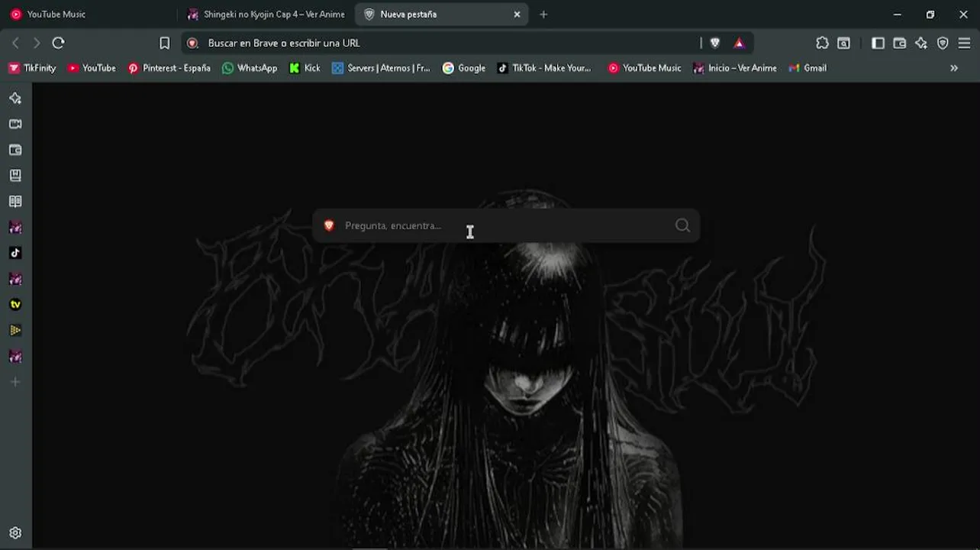
Task: Open the reading list sidebar icon
Action: pos(15,202)
